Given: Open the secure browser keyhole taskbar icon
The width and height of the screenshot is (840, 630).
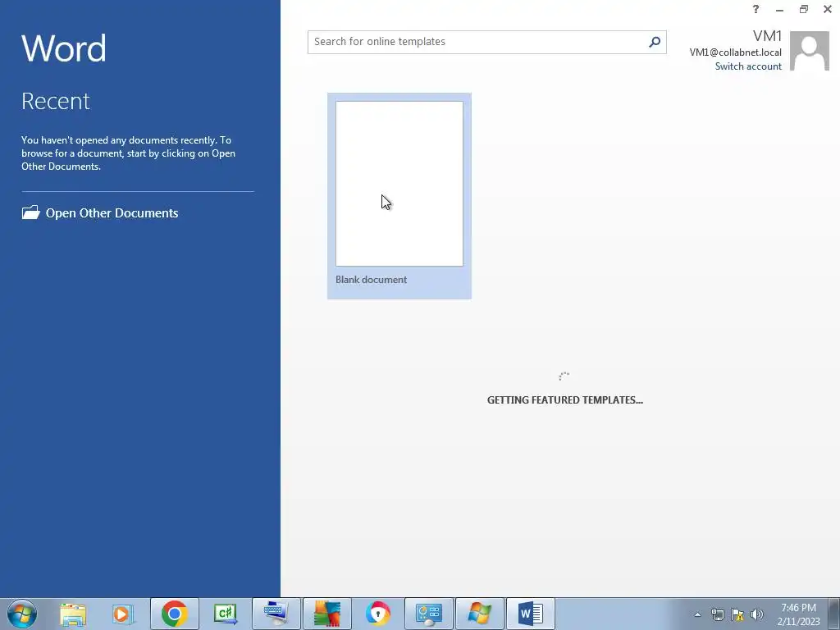Looking at the screenshot, I should 377,614.
